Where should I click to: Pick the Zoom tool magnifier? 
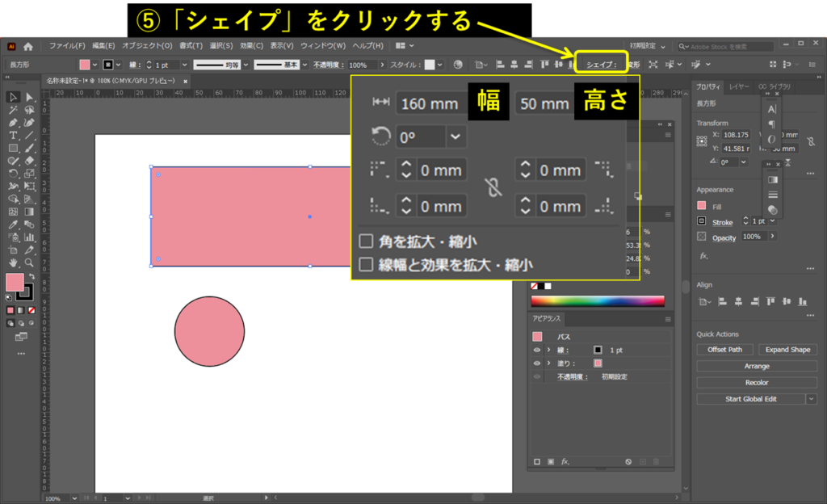[29, 262]
